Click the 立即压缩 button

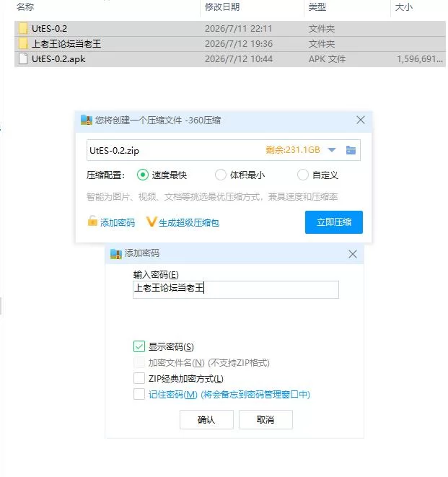coord(333,222)
